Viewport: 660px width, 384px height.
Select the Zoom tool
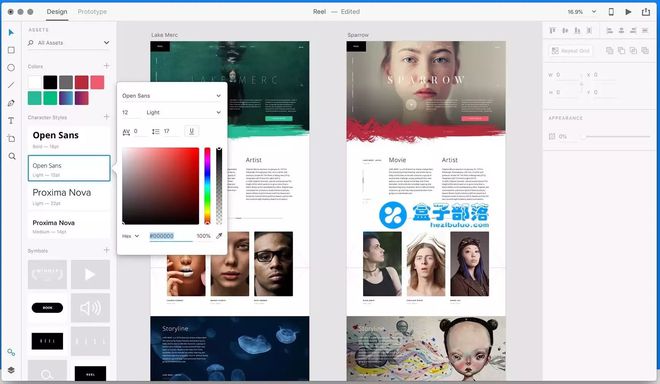(x=12, y=156)
